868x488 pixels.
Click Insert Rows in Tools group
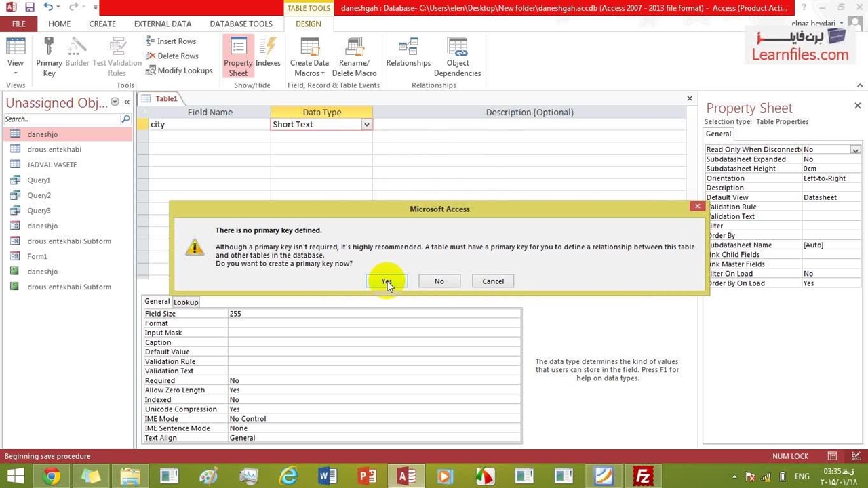[x=171, y=41]
